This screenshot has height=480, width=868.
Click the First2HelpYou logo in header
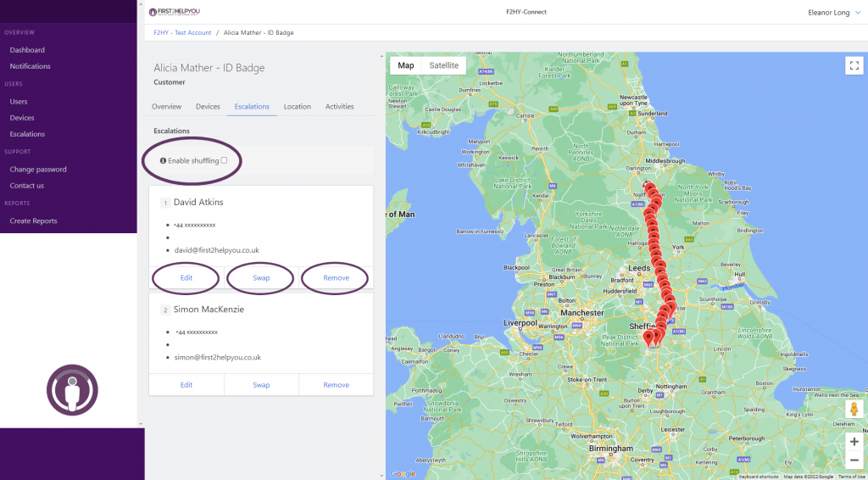[x=175, y=12]
